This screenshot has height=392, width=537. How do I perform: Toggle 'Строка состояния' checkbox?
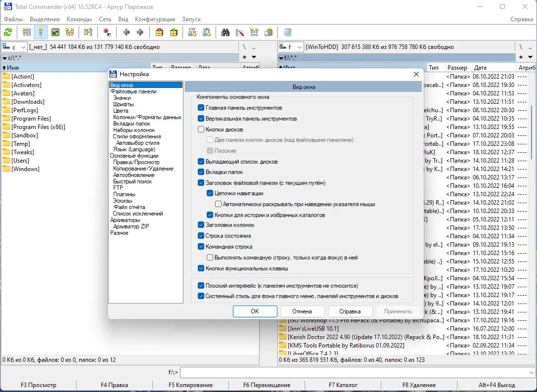click(x=201, y=236)
